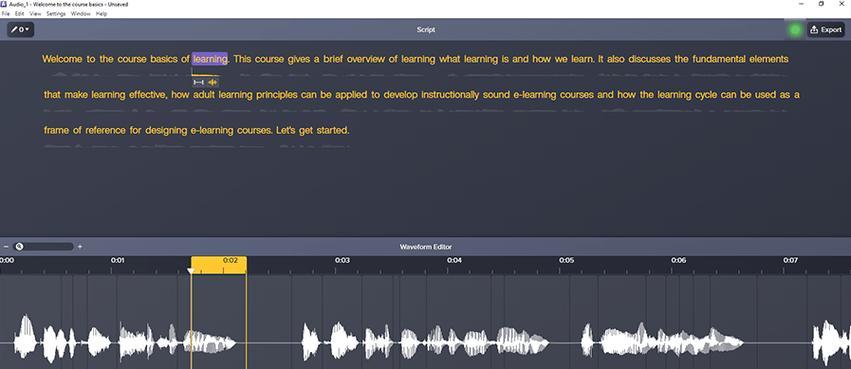Click the yellow waveform icon under learning
This screenshot has height=369, width=851.
(x=212, y=82)
